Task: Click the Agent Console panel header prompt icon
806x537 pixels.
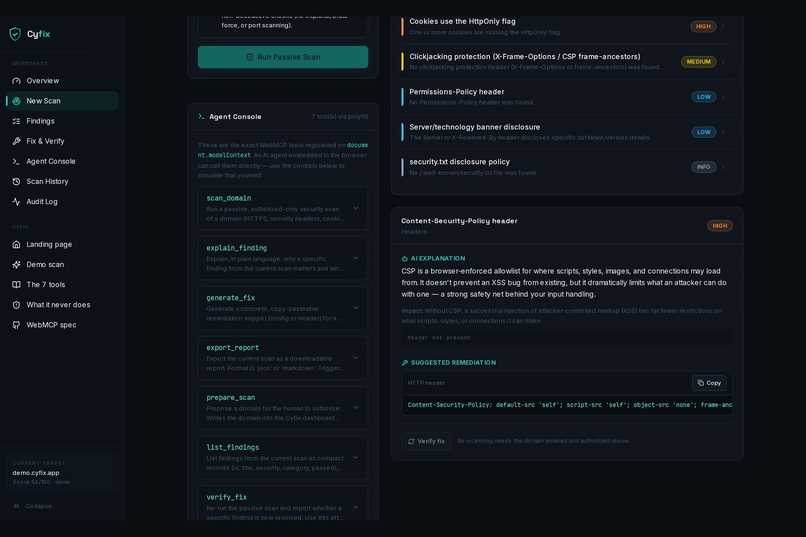Action: pyautogui.click(x=202, y=117)
